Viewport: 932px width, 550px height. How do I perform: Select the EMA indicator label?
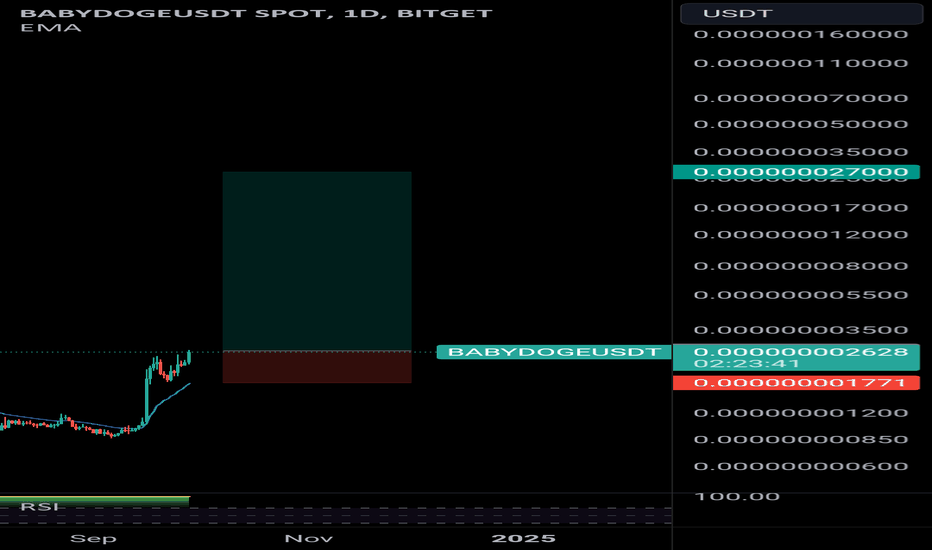[51, 27]
